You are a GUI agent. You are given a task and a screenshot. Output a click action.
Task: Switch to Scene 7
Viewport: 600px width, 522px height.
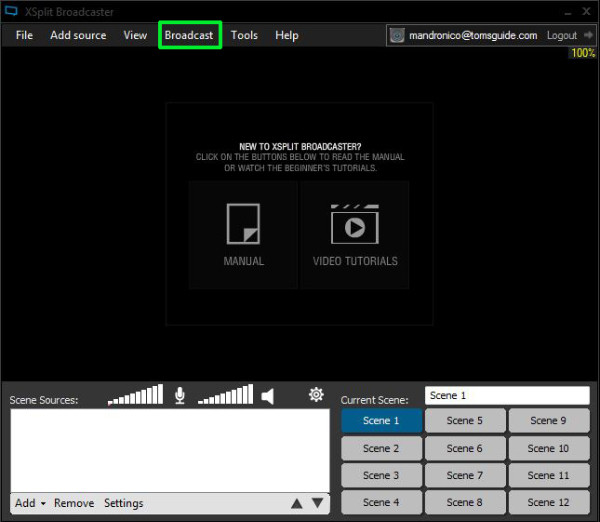pyautogui.click(x=465, y=475)
